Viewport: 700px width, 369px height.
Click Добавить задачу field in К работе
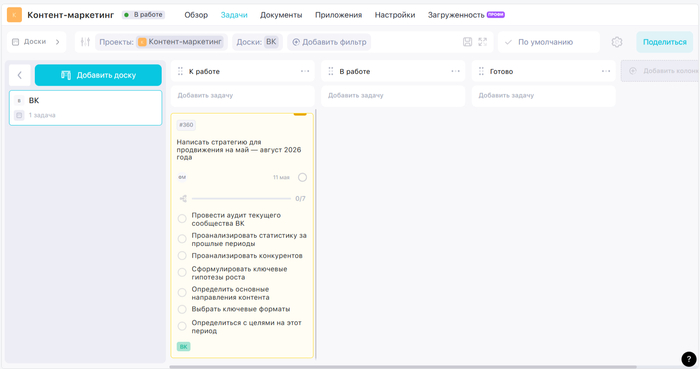point(243,95)
